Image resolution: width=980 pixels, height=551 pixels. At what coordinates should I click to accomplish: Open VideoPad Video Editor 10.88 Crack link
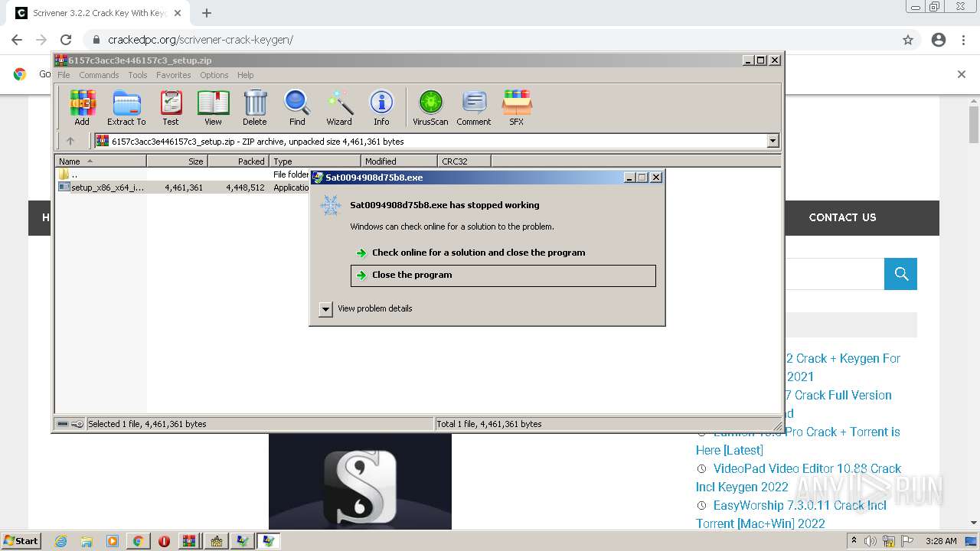pos(799,478)
